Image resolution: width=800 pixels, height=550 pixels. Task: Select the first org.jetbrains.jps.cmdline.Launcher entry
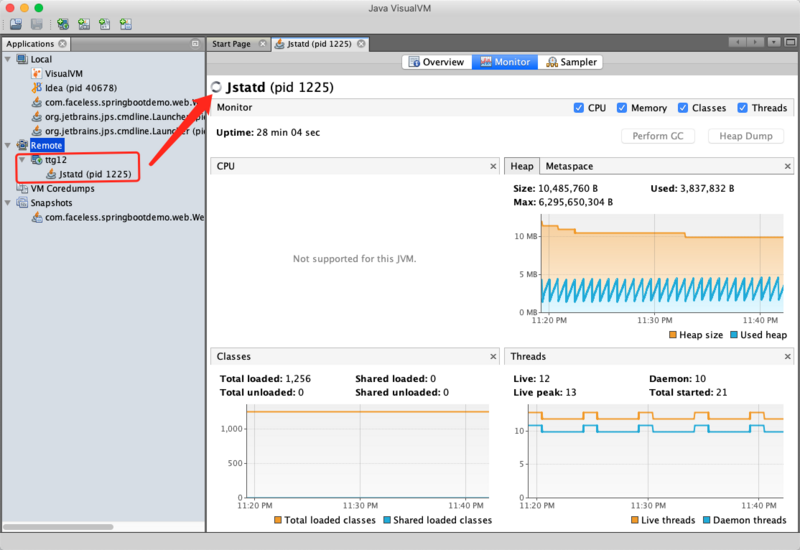(118, 116)
